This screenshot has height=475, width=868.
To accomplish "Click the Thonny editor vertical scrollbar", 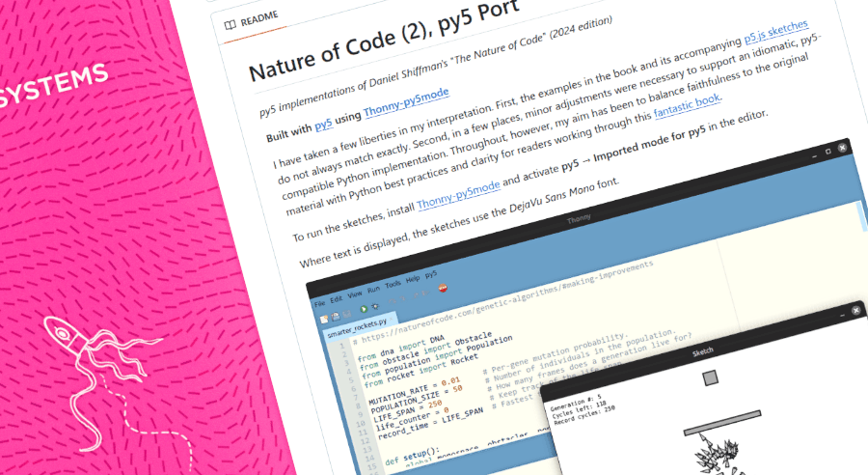I will coord(862,216).
